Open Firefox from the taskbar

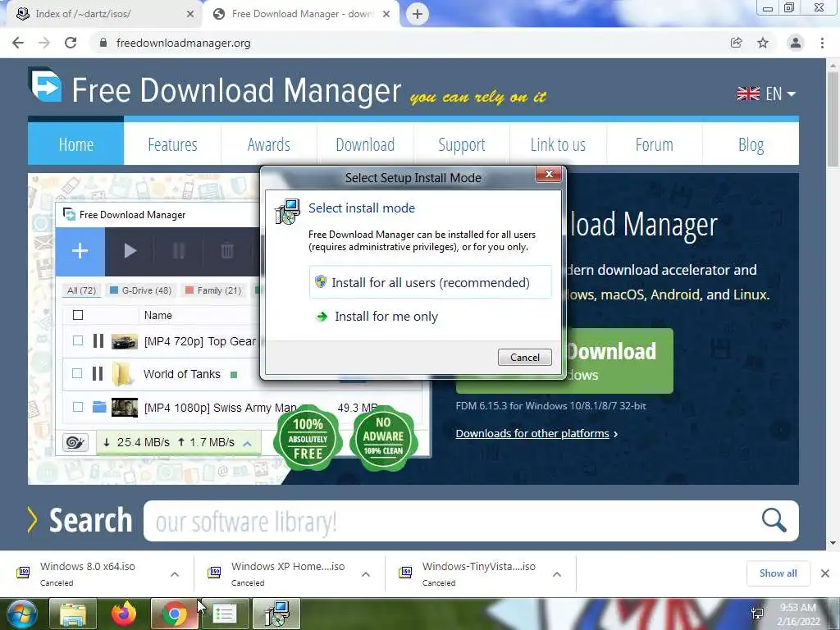[x=124, y=614]
